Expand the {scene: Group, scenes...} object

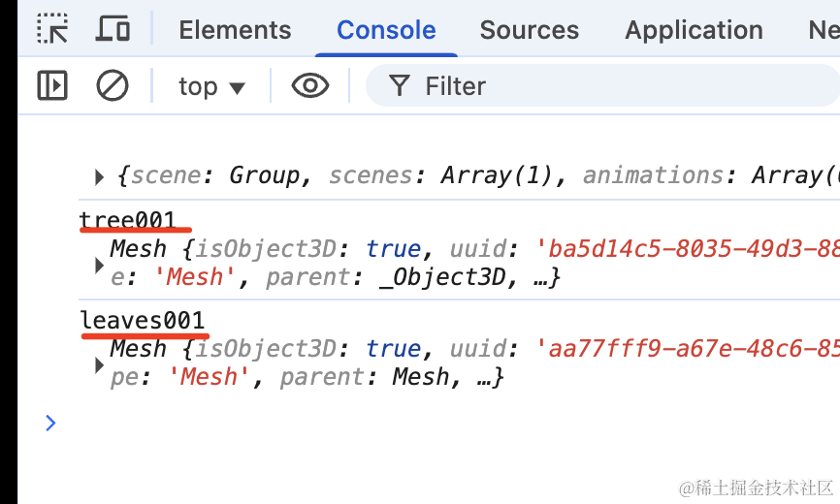click(x=99, y=176)
